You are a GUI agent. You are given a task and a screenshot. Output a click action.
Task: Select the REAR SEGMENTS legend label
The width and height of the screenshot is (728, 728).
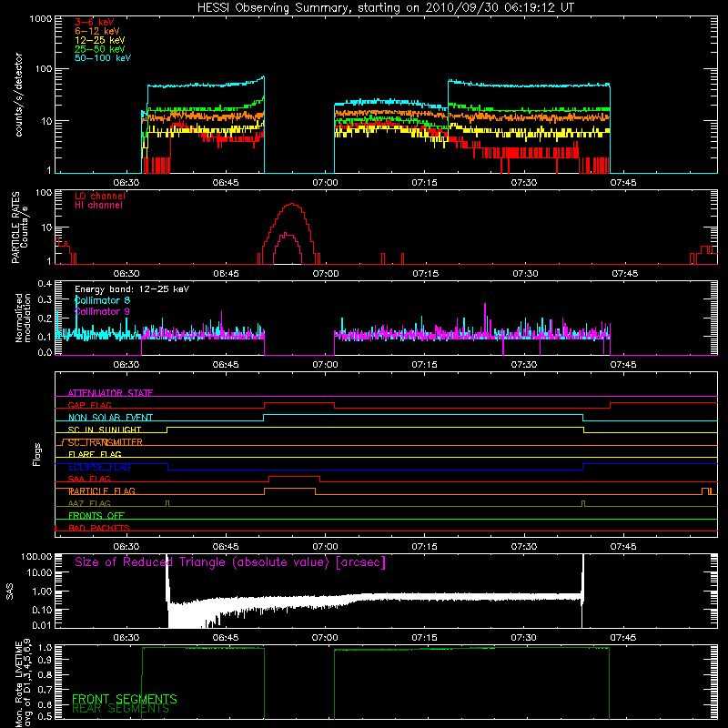coord(121,709)
